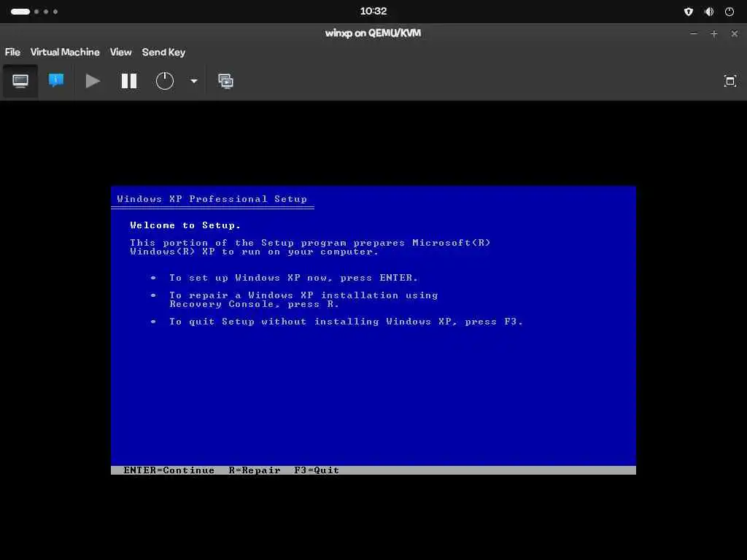Image resolution: width=747 pixels, height=560 pixels.
Task: Open the security shield tray icon
Action: click(689, 12)
